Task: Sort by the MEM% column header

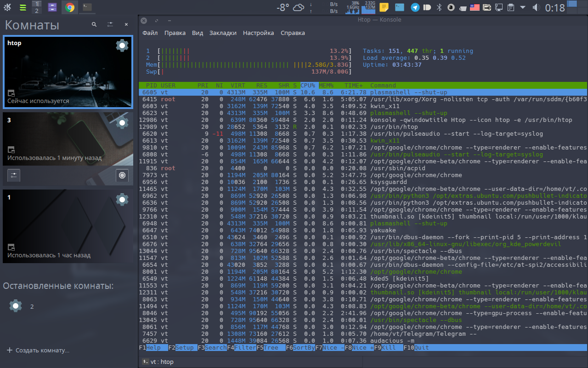Action: point(326,86)
